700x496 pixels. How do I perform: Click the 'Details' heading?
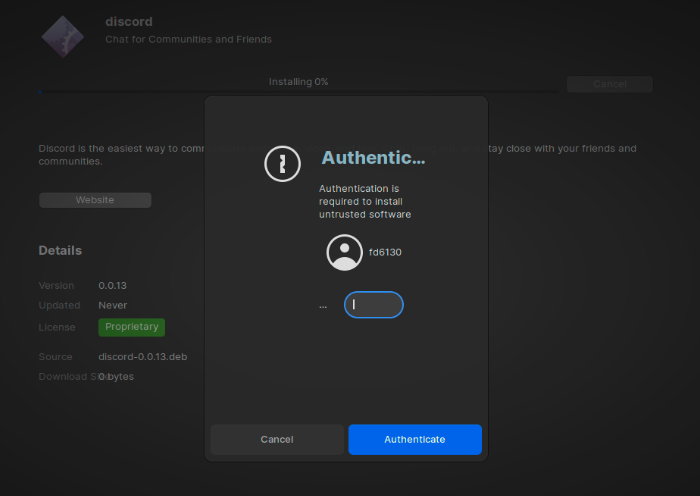tap(60, 250)
